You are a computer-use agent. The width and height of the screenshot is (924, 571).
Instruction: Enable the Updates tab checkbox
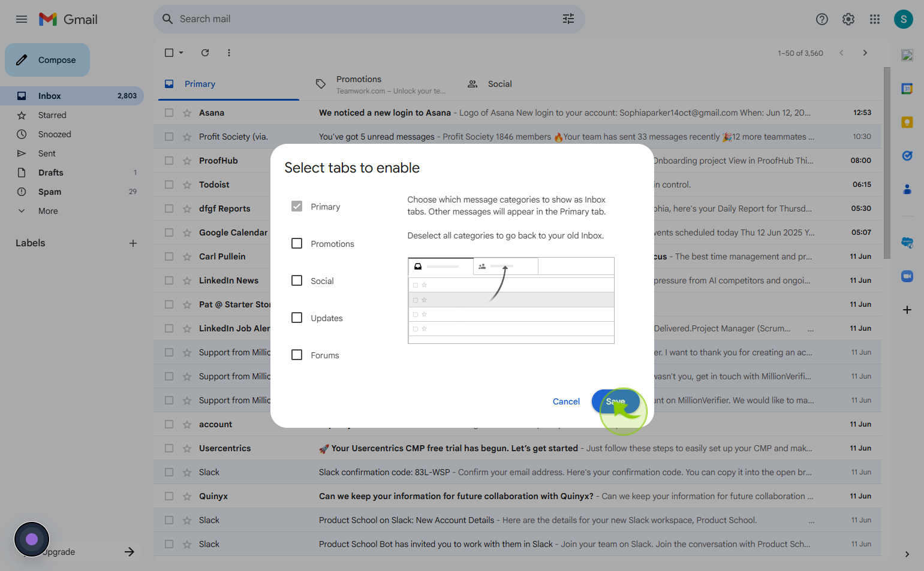coord(297,318)
